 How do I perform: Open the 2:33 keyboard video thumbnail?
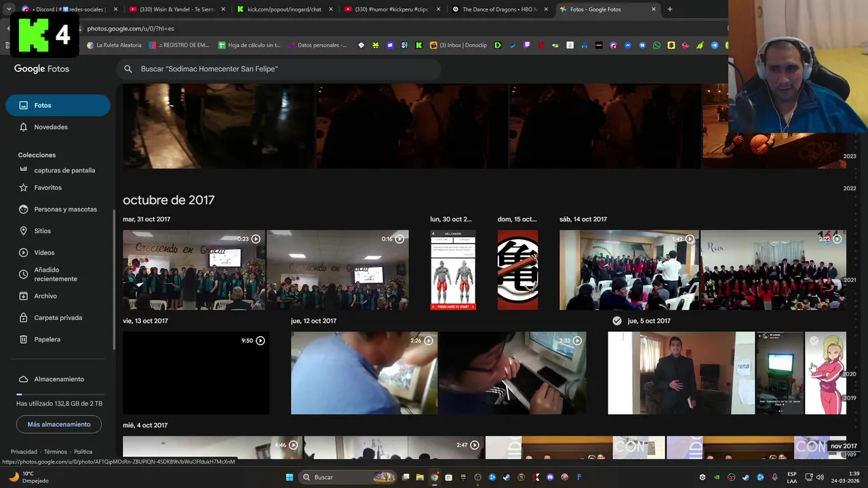(x=512, y=373)
